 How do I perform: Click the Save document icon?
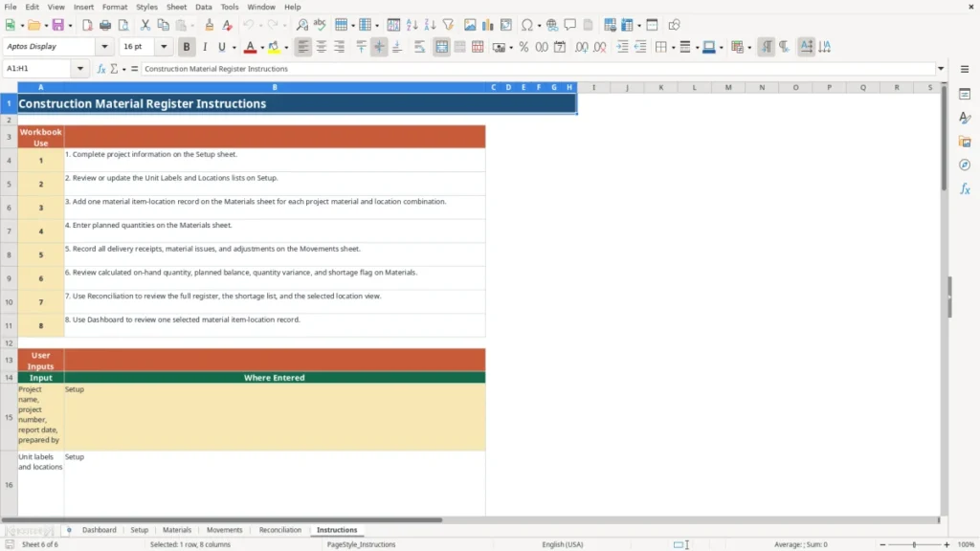(58, 25)
